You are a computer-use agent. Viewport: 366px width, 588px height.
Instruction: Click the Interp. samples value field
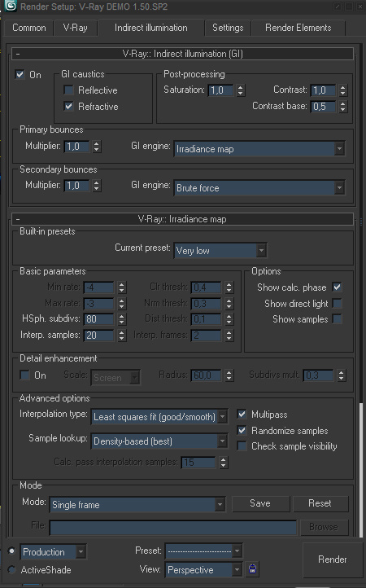coord(98,336)
